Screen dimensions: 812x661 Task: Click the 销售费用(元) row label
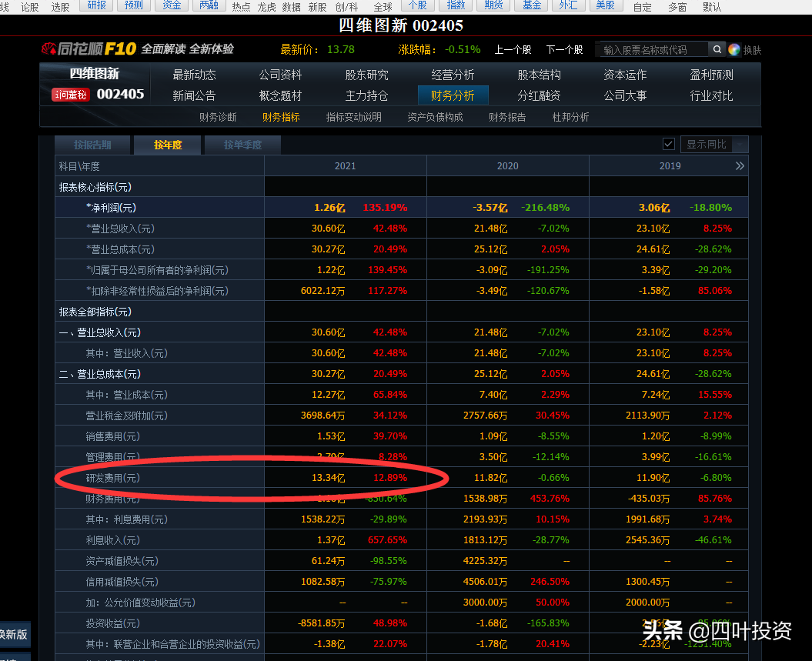click(x=113, y=436)
